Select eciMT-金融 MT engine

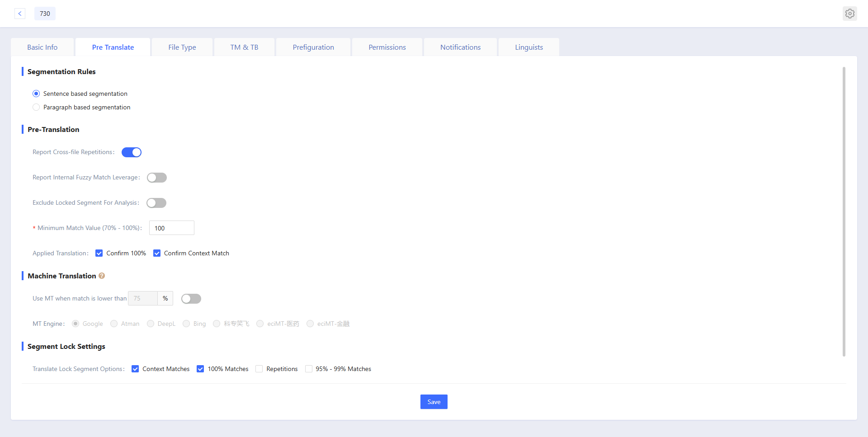click(310, 324)
